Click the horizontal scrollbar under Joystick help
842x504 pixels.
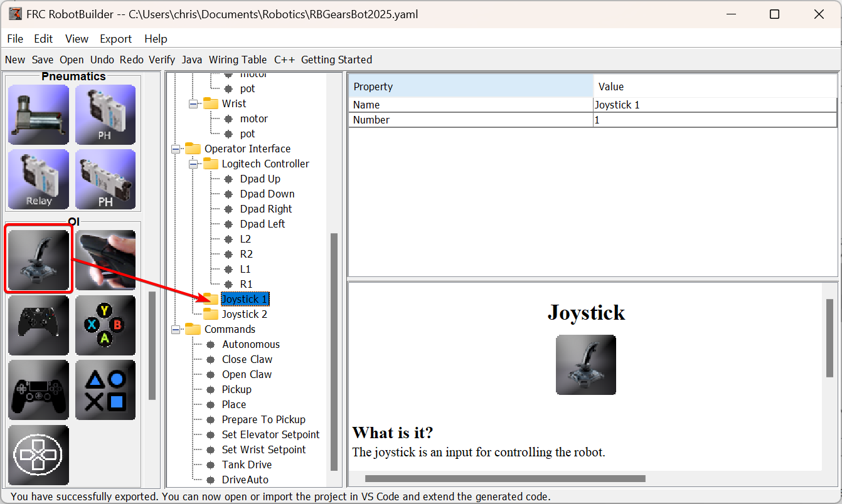tap(505, 479)
